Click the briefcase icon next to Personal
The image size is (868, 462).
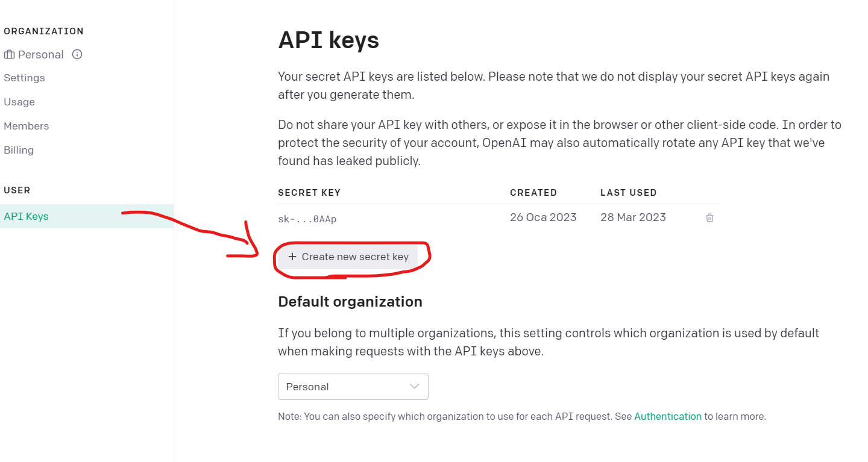(x=9, y=55)
